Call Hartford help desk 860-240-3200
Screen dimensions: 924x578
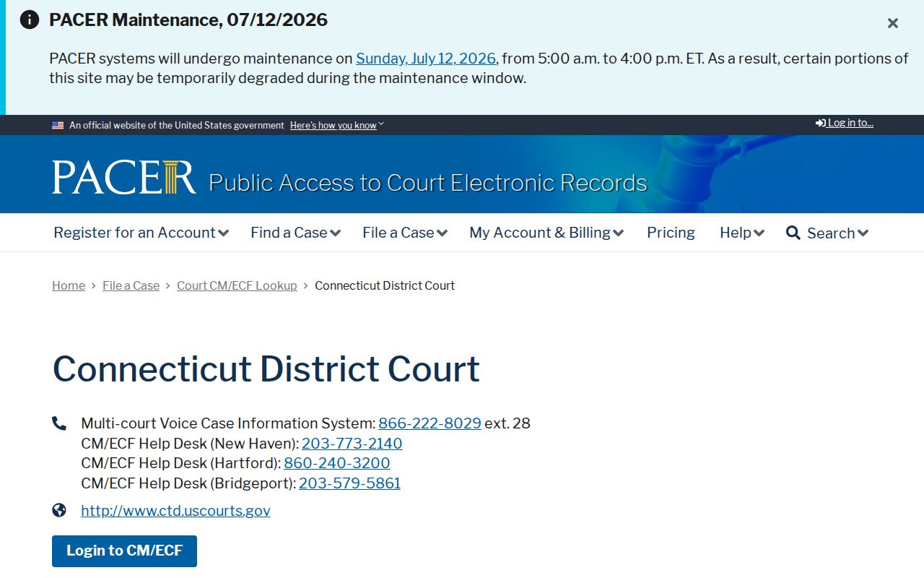coord(337,463)
